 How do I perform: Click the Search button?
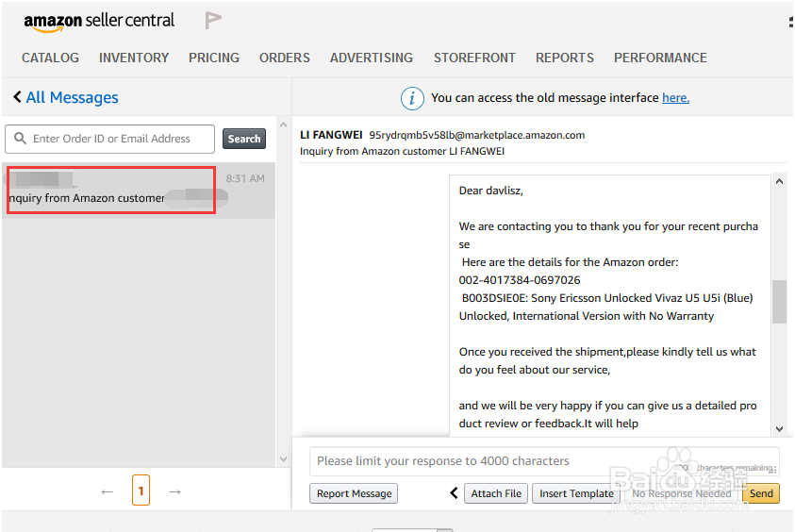click(x=244, y=139)
